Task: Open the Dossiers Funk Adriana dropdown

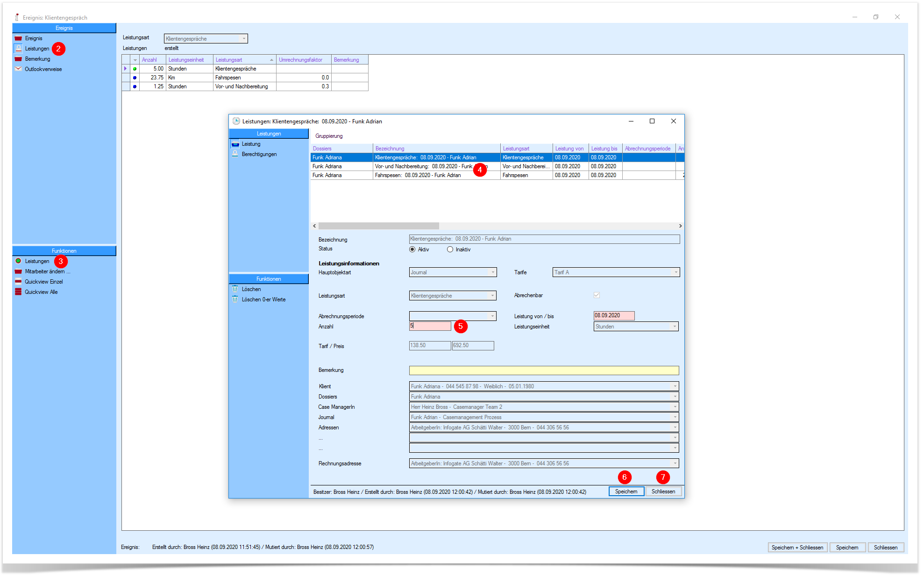Action: pyautogui.click(x=675, y=397)
